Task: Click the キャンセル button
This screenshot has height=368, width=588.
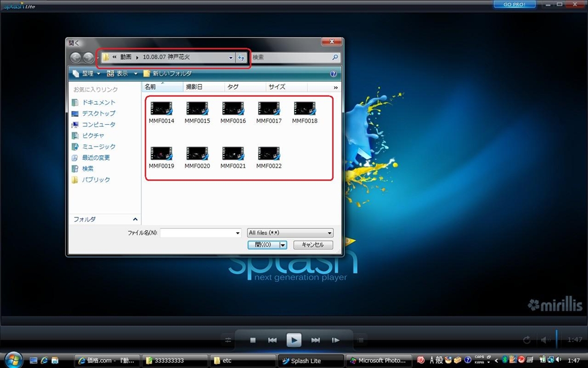Action: 313,245
